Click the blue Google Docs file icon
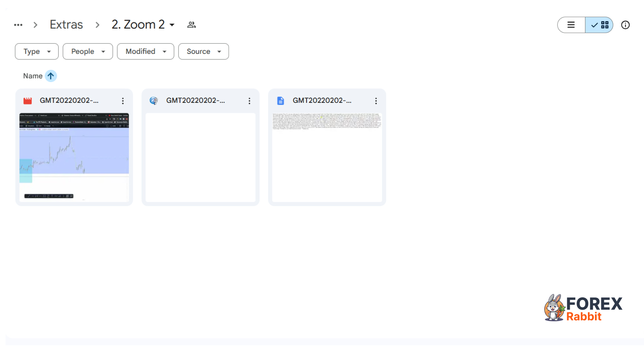 [x=281, y=101]
